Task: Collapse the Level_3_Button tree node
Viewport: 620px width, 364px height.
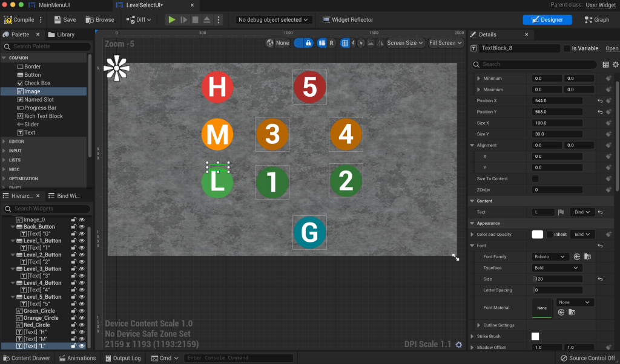Action: (13, 269)
